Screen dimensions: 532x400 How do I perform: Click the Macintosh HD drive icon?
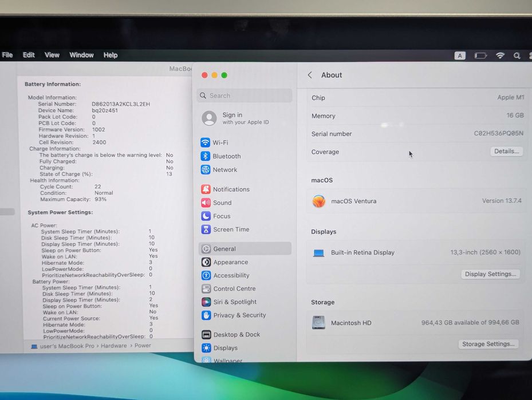click(318, 323)
